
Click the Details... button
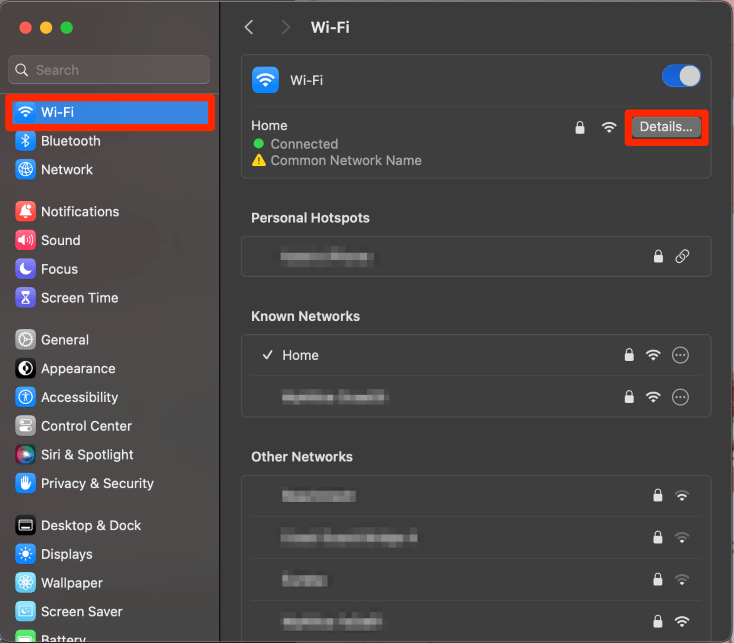tap(666, 127)
